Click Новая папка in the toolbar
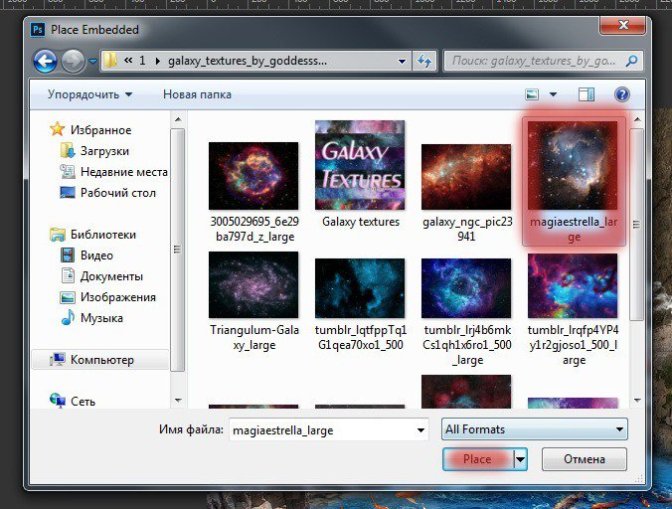672x509 pixels. 197,95
